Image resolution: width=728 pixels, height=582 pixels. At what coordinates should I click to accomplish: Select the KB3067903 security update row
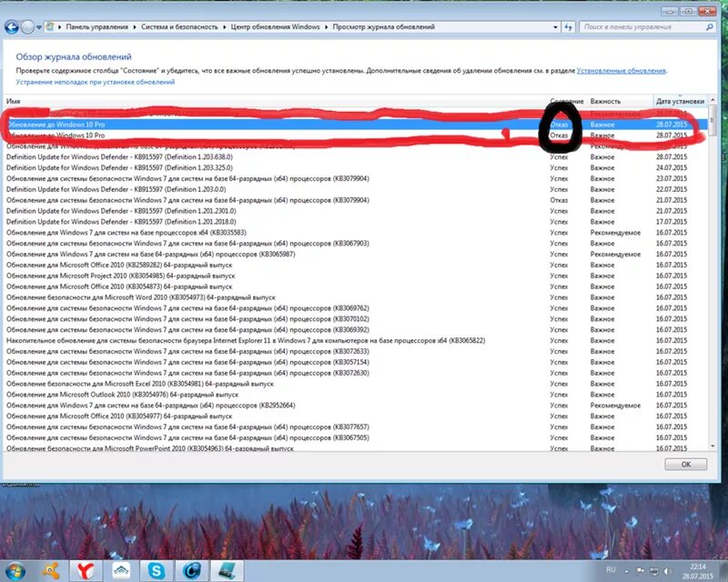356,243
